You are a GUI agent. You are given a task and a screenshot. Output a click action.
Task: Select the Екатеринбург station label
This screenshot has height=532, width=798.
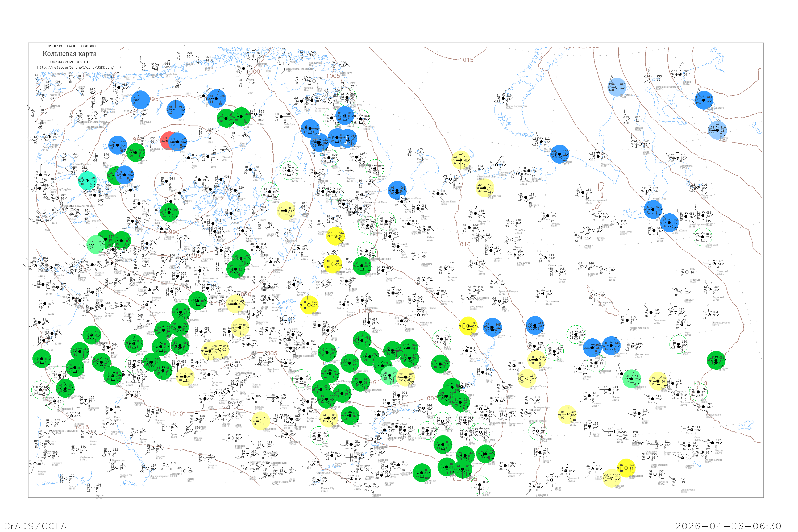[x=542, y=408]
